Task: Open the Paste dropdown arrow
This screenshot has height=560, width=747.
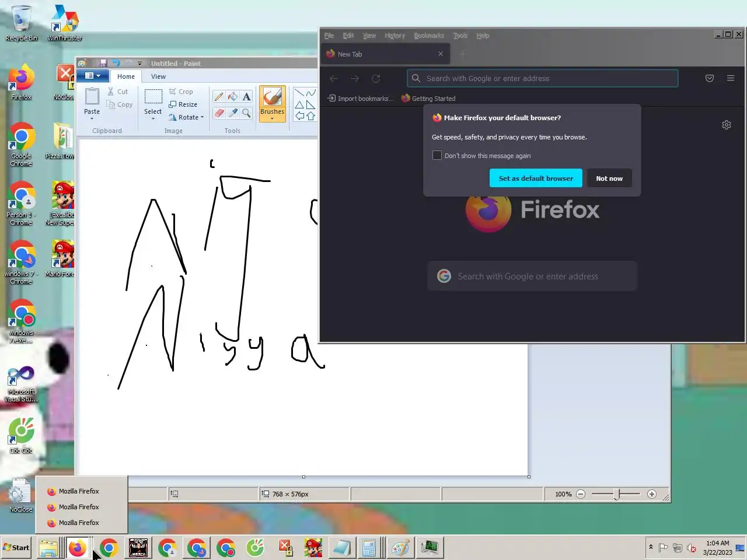Action: point(92,119)
